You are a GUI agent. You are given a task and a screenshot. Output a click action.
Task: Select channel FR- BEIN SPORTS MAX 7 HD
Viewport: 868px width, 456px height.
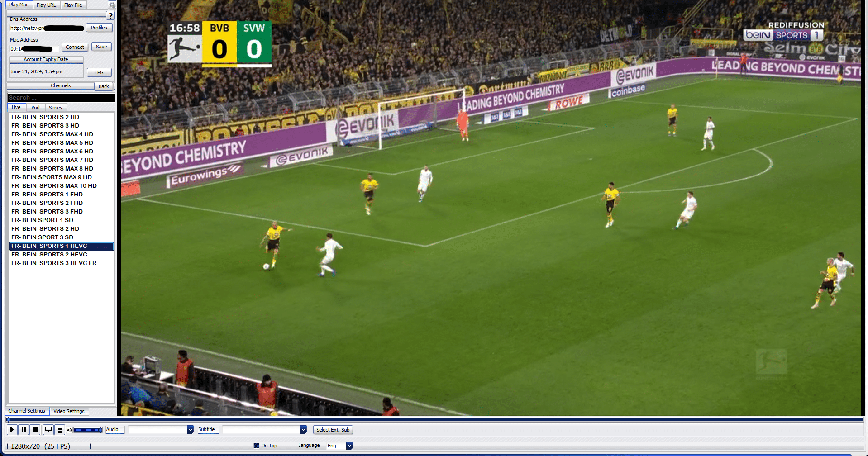pyautogui.click(x=62, y=160)
